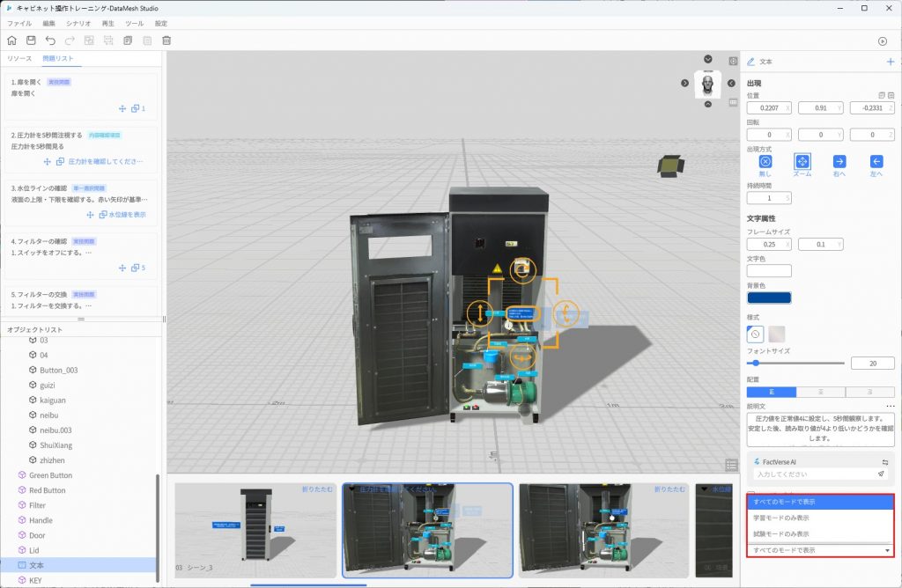Select the ズーム appearance method icon
Viewport: 902px width, 588px height.
coord(802,162)
